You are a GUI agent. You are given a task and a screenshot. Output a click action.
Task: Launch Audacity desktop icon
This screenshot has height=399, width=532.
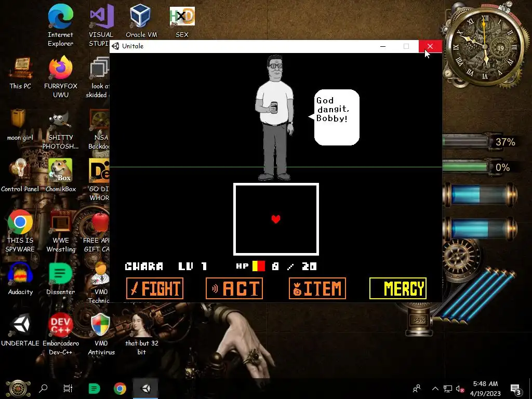click(20, 279)
